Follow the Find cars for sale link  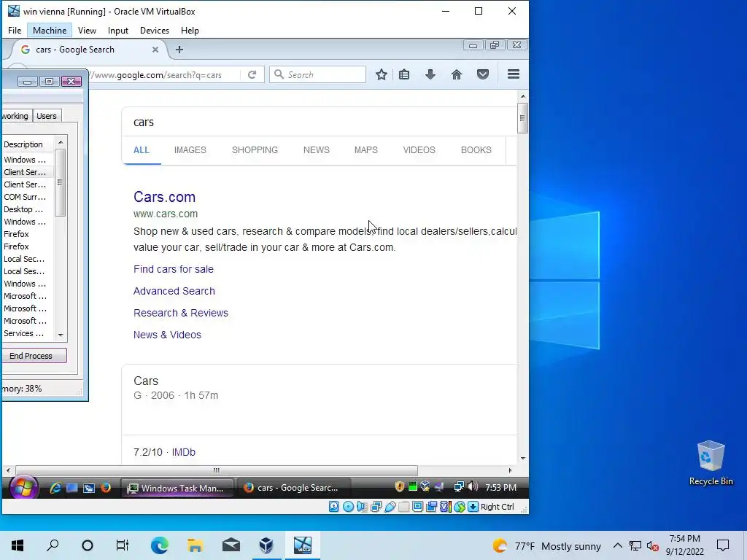174,269
